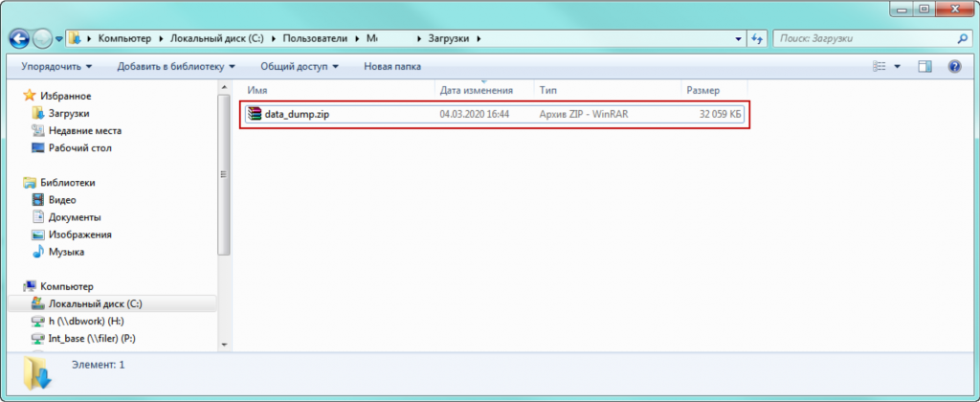Image resolution: width=980 pixels, height=402 pixels.
Task: Click Локальный диск (C:) in address path
Action: click(x=219, y=38)
